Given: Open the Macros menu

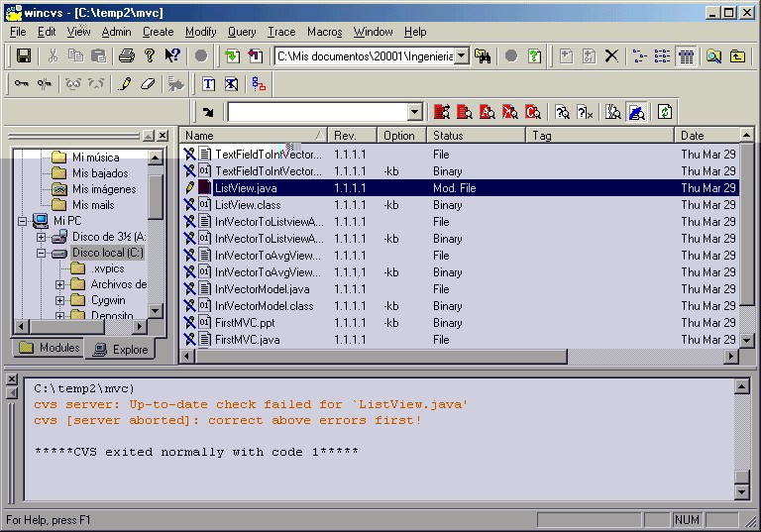Looking at the screenshot, I should click(x=324, y=32).
